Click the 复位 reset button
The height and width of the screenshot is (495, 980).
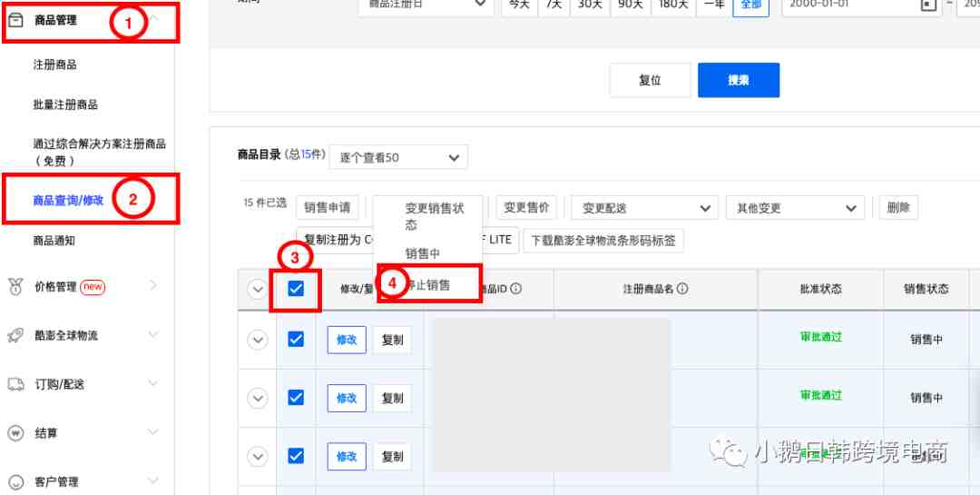pos(650,80)
